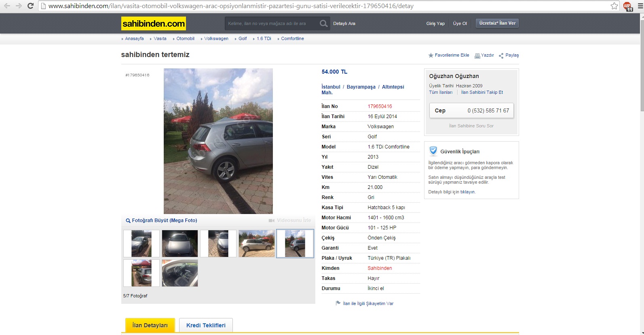Select third photo thumbnail in gallery

(218, 244)
